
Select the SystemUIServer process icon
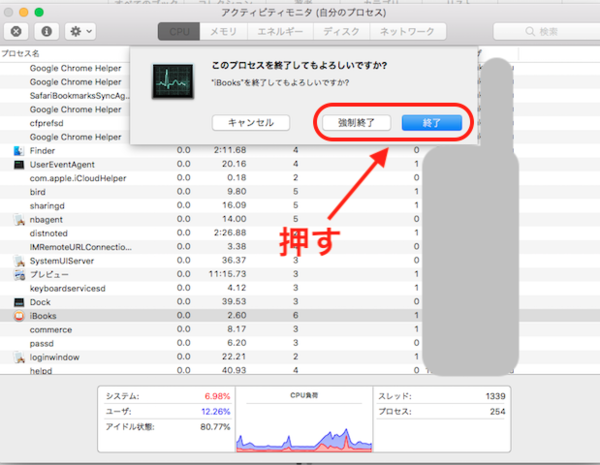(x=18, y=261)
